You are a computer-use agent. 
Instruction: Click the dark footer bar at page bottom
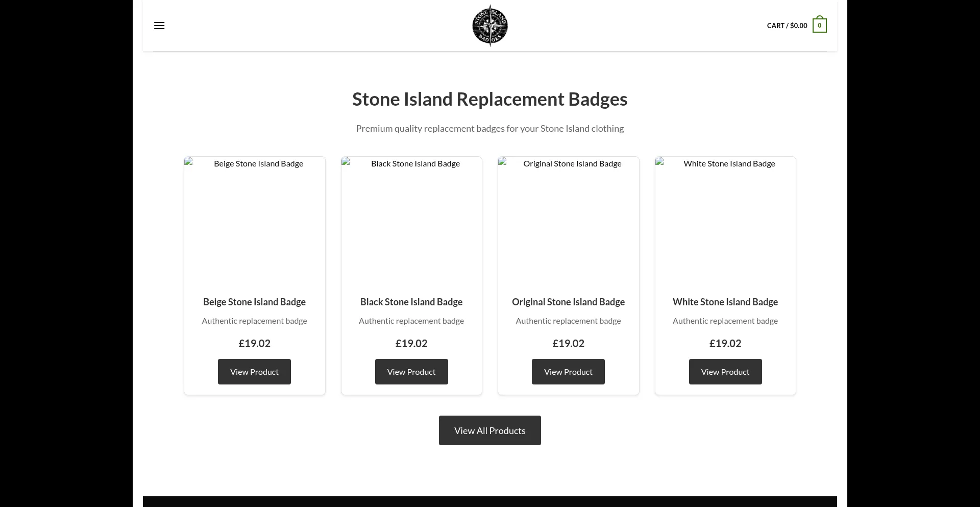tap(489, 502)
